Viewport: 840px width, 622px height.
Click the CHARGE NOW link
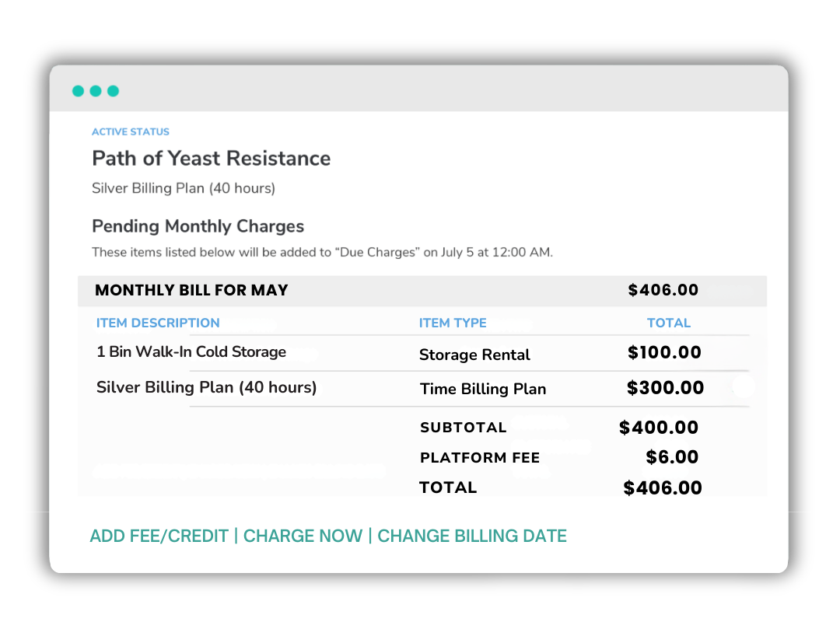[303, 536]
